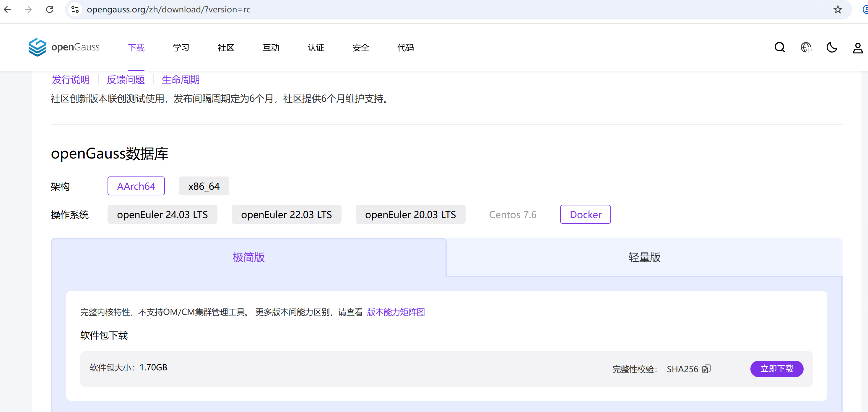Image resolution: width=868 pixels, height=412 pixels.
Task: Reload the page with refresh icon
Action: (50, 9)
